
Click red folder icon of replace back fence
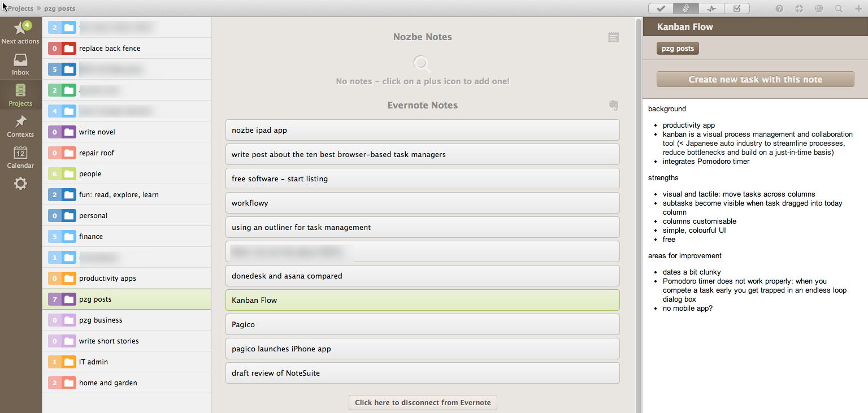[x=69, y=49]
